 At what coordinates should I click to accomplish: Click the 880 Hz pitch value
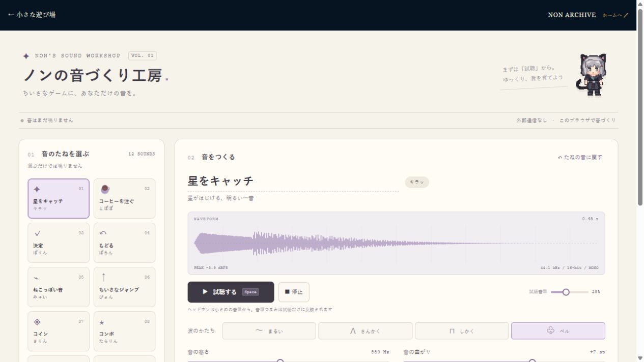point(380,352)
